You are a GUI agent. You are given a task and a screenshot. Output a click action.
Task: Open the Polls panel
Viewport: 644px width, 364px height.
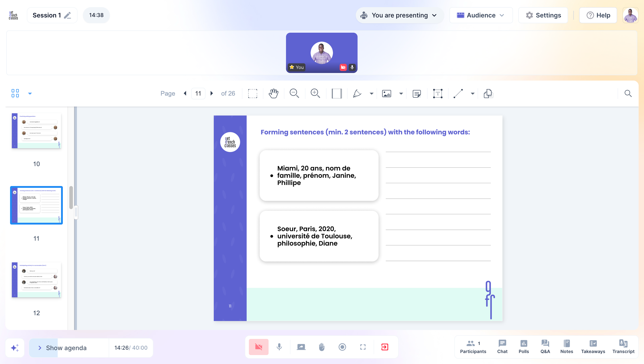click(524, 347)
